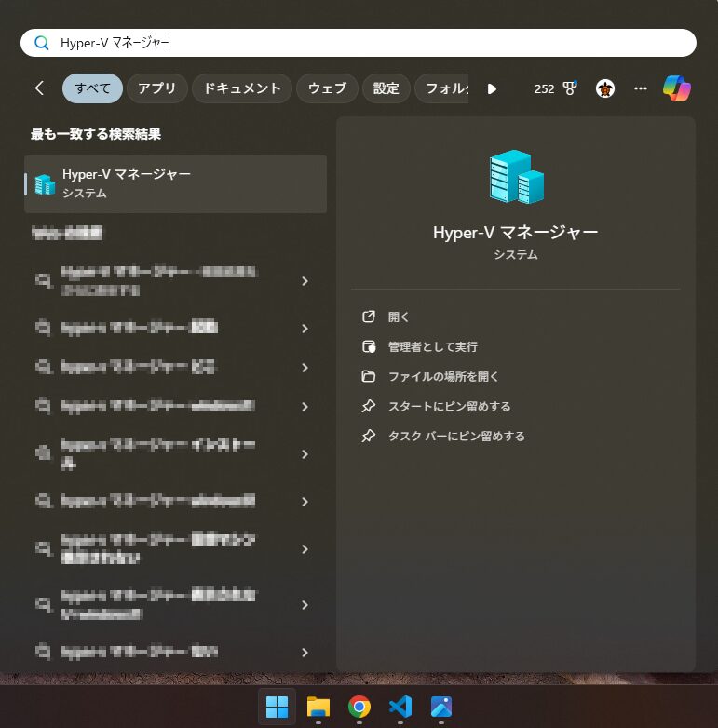Launch Visual Studio Code from taskbar
Screen dimensions: 718x728
(400, 707)
